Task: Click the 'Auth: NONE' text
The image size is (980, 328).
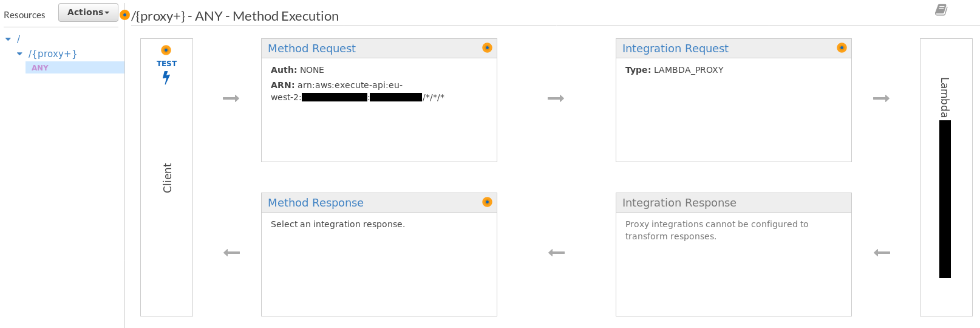Action: pyautogui.click(x=298, y=70)
